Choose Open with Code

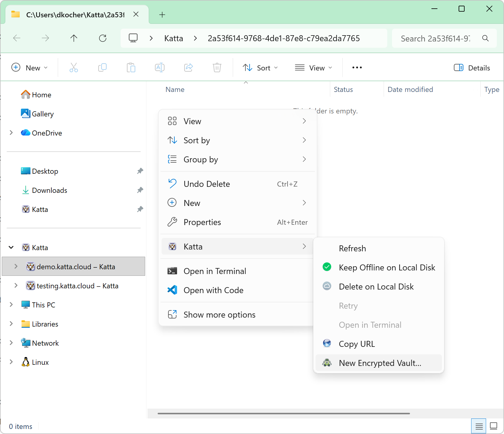(237, 290)
